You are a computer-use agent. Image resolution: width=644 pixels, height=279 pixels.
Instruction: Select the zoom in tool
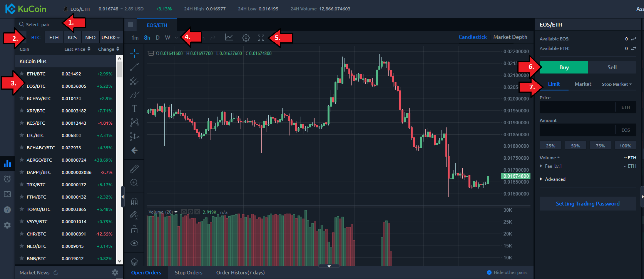(x=134, y=182)
